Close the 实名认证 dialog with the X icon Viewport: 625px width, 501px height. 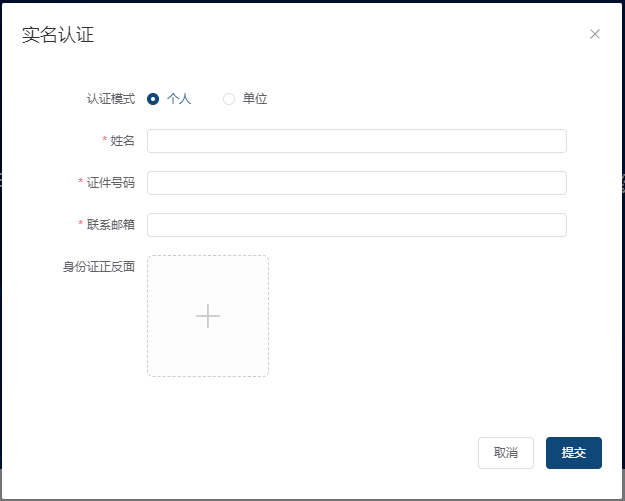click(x=595, y=34)
